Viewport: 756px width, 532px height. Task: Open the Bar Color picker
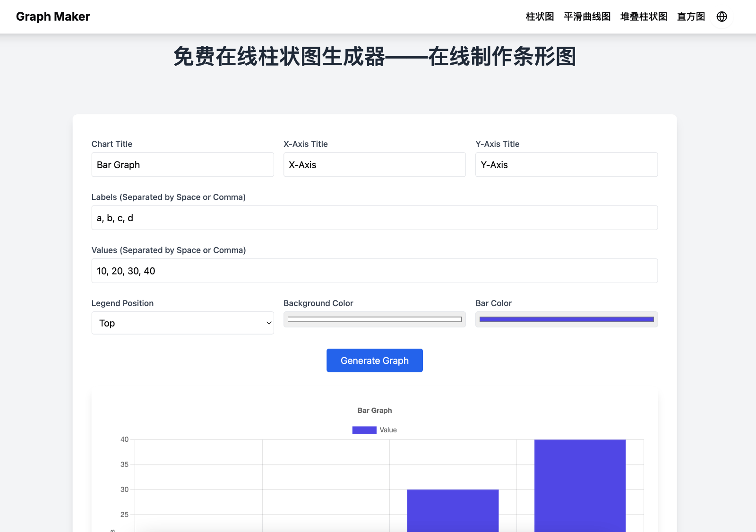[x=567, y=319]
